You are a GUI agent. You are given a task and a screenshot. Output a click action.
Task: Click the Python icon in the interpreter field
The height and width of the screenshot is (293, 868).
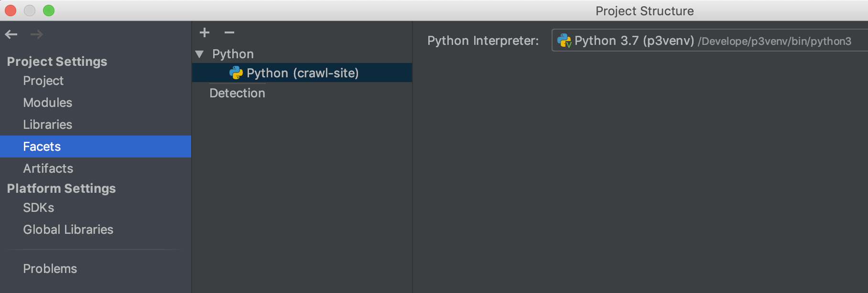(x=564, y=41)
